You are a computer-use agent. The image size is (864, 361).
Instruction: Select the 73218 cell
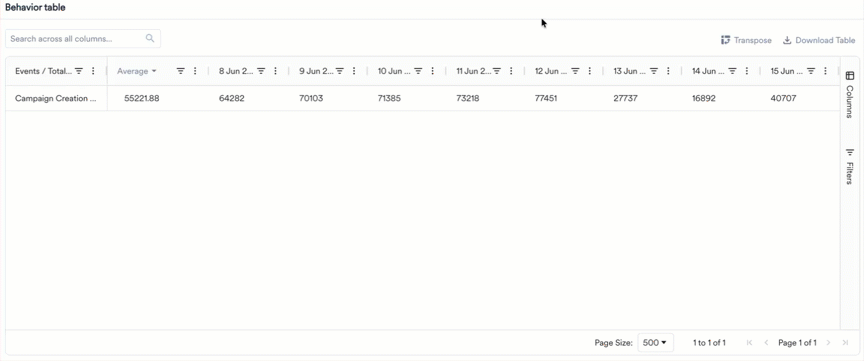[x=468, y=98]
